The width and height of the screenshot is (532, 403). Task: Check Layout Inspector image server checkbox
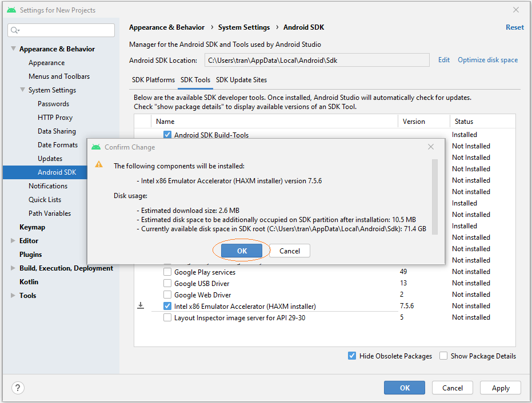167,317
